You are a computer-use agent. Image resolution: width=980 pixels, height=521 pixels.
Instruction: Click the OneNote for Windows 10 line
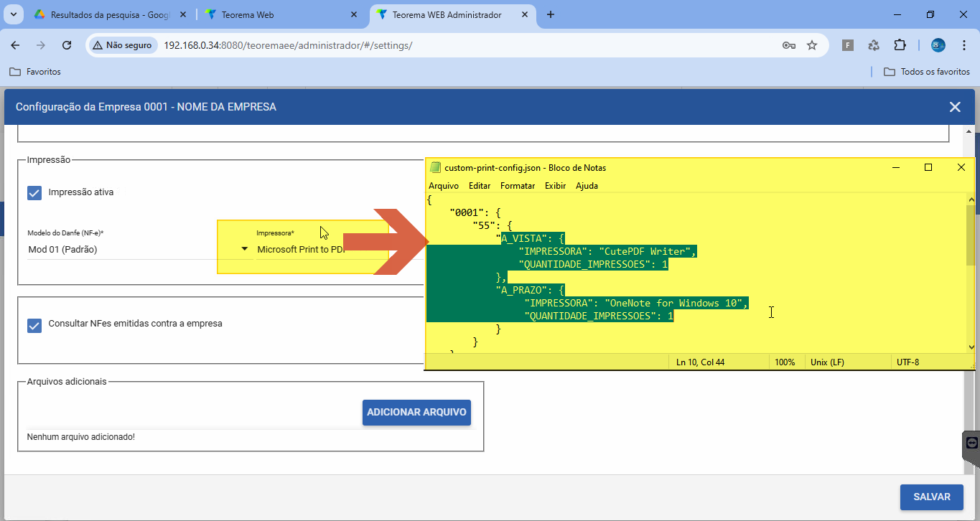click(x=636, y=303)
